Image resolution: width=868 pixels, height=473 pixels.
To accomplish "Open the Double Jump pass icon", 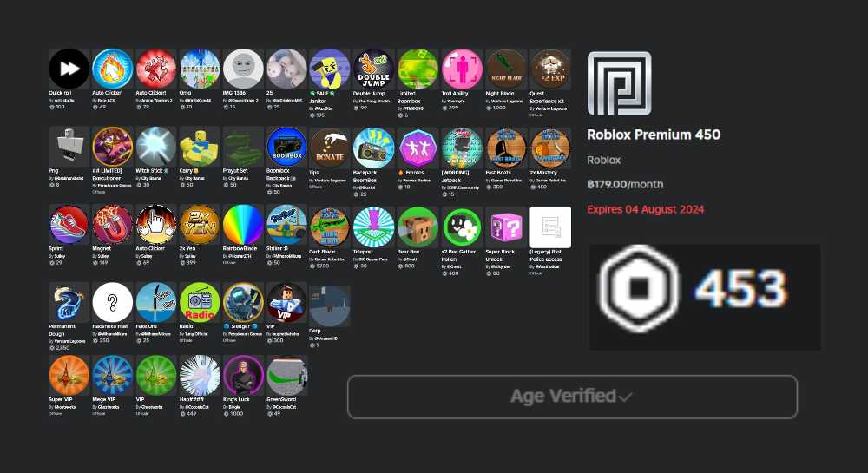I will pos(373,69).
